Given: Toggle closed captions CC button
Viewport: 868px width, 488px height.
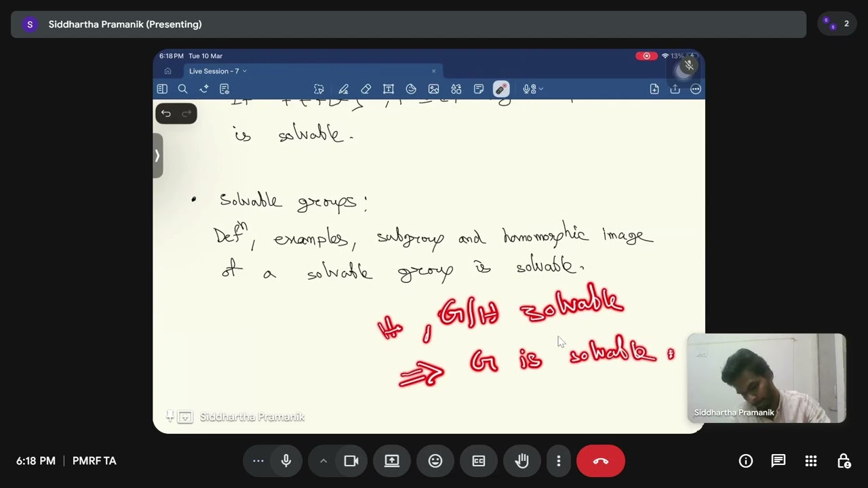Looking at the screenshot, I should coord(479,461).
